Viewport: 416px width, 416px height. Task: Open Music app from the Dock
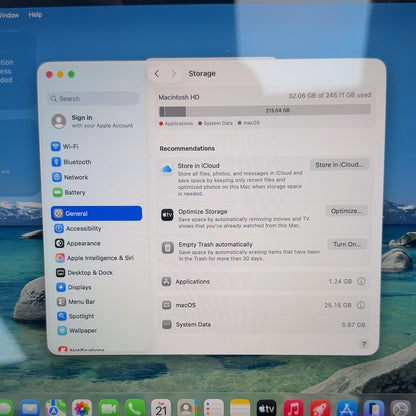(x=293, y=408)
